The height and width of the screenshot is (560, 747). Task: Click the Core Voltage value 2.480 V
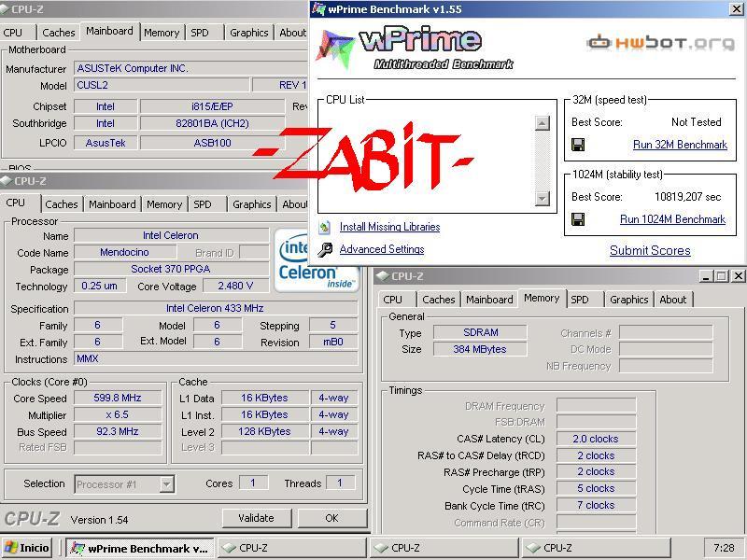tap(236, 286)
